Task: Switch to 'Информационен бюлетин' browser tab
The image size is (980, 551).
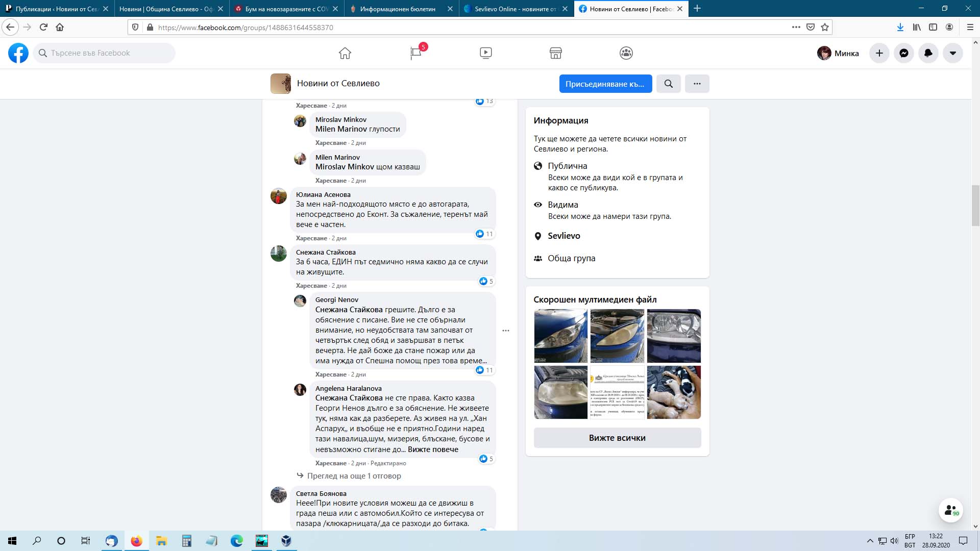Action: [x=397, y=9]
